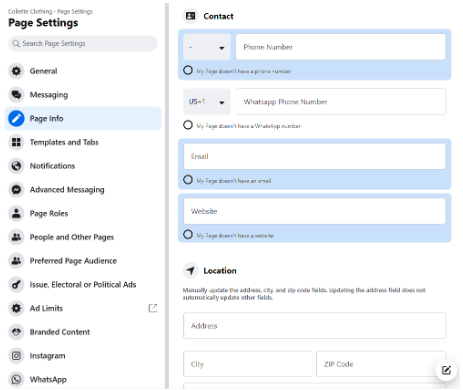Click the Page Settings main title
The width and height of the screenshot is (463, 390).
coord(43,23)
